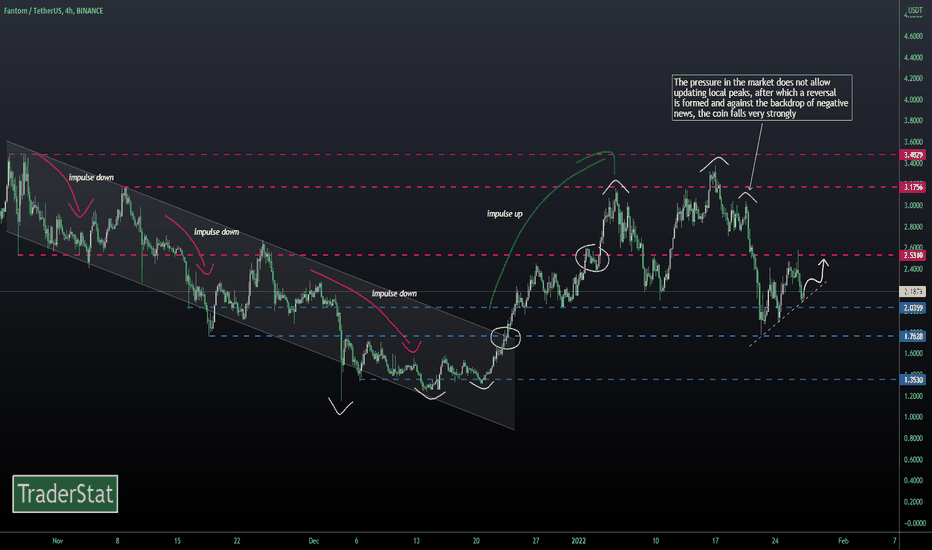Click the 20 date label on time axis

tap(476, 541)
